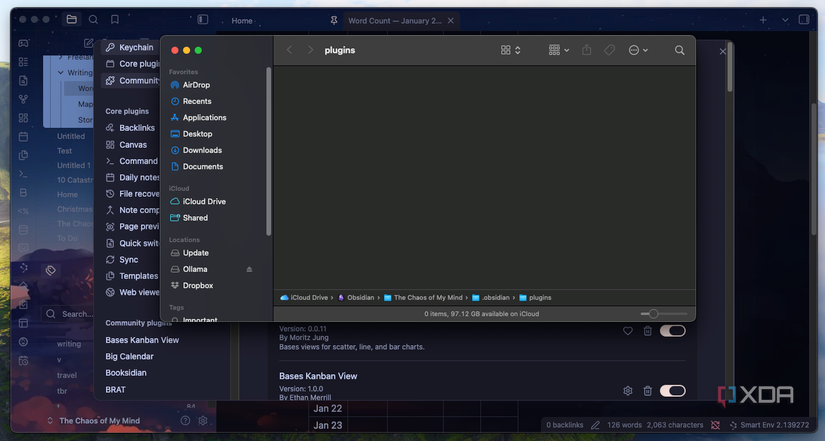The width and height of the screenshot is (825, 441).
Task: Go back in Finder navigation
Action: tap(289, 50)
